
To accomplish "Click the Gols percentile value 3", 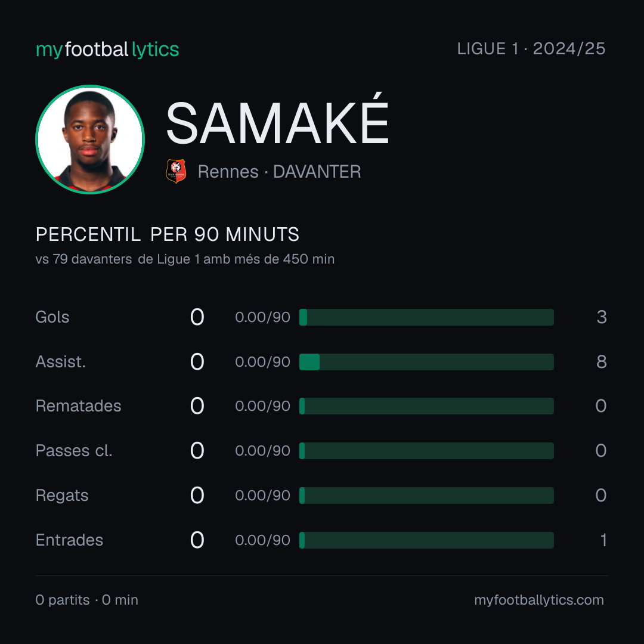I will coord(602,317).
